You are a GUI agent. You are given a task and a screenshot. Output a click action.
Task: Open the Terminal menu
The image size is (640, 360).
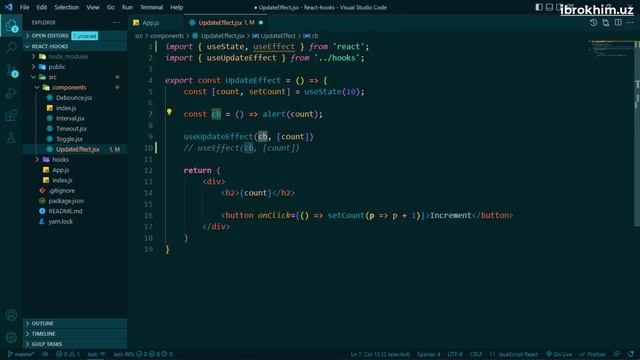pos(151,7)
